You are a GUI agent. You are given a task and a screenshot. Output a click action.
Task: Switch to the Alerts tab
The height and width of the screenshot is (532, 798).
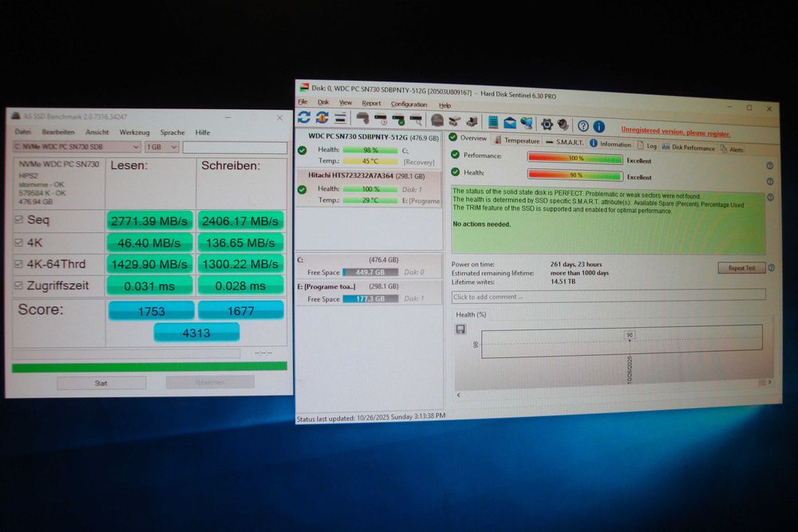click(733, 149)
